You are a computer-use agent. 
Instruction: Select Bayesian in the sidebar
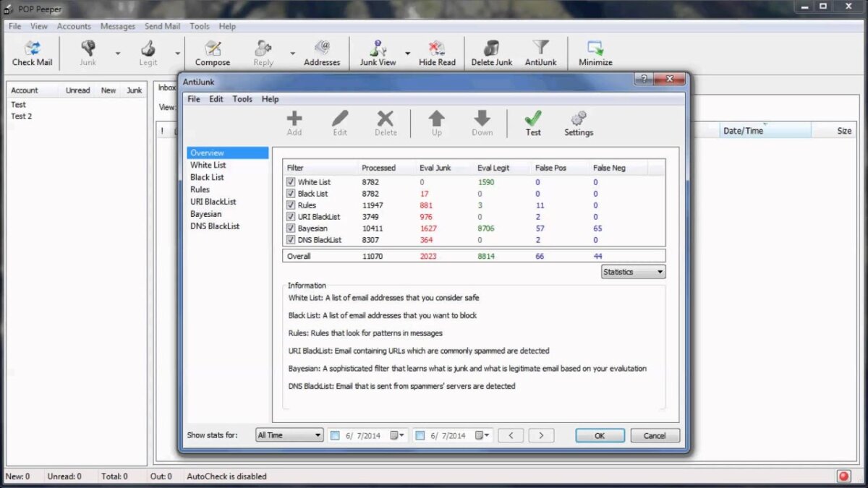click(206, 214)
